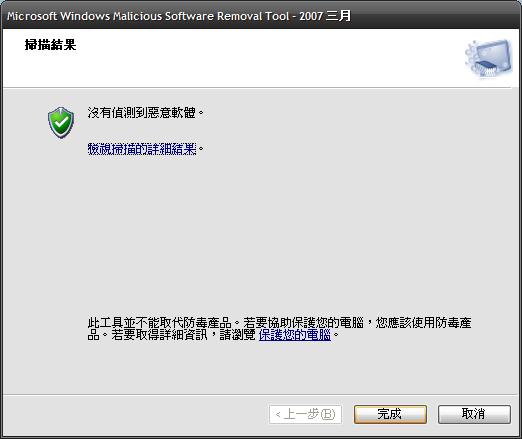
Task: Click the 完成 button
Action: [390, 414]
